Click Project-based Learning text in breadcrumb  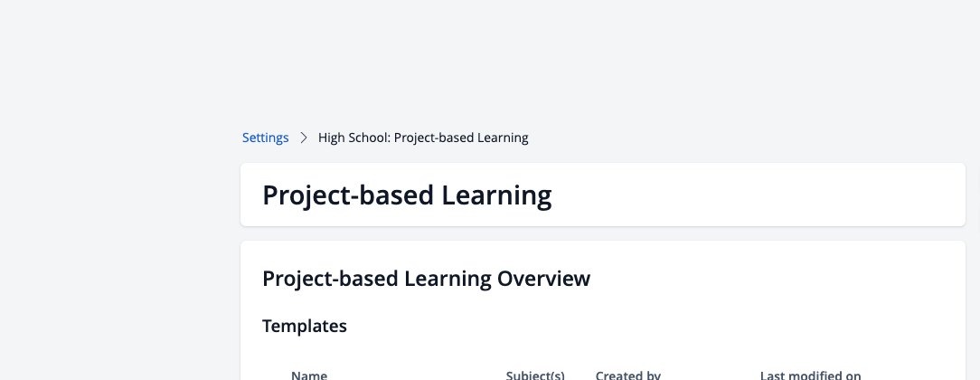click(x=461, y=138)
